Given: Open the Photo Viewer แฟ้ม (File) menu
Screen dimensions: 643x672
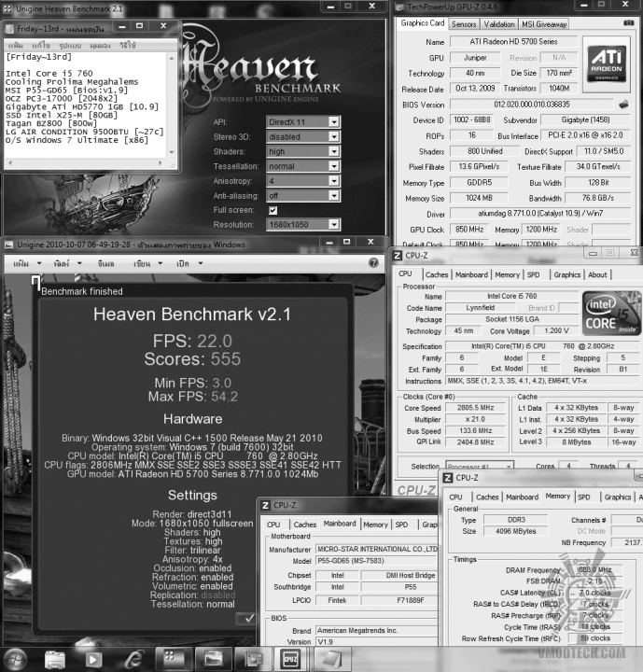Looking at the screenshot, I should coord(26,263).
